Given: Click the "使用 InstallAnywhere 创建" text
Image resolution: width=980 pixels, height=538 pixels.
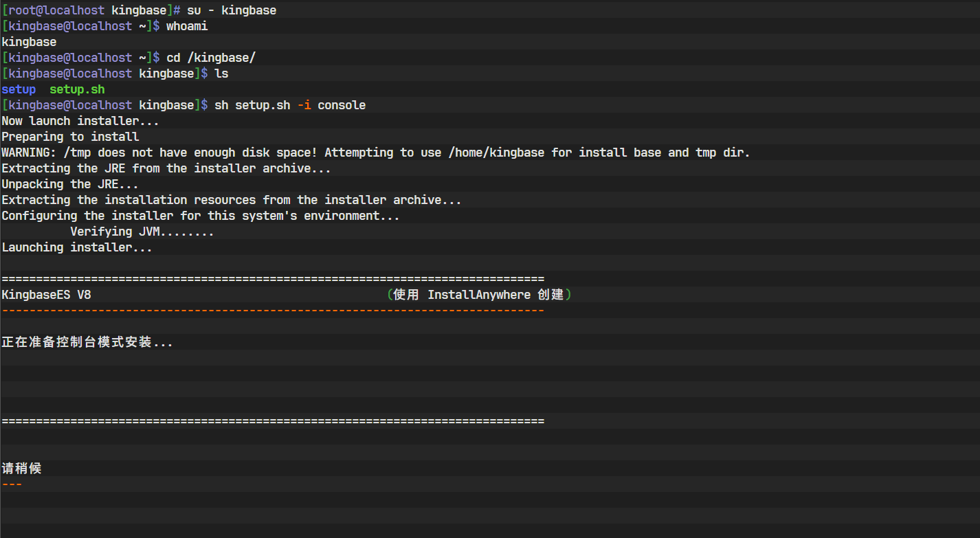Looking at the screenshot, I should pos(479,295).
